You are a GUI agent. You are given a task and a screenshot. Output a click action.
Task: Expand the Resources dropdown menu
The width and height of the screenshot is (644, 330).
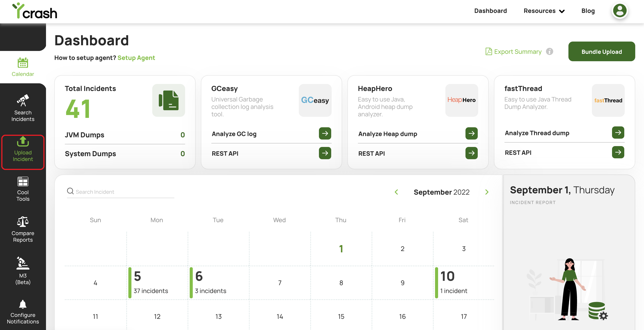pyautogui.click(x=544, y=11)
